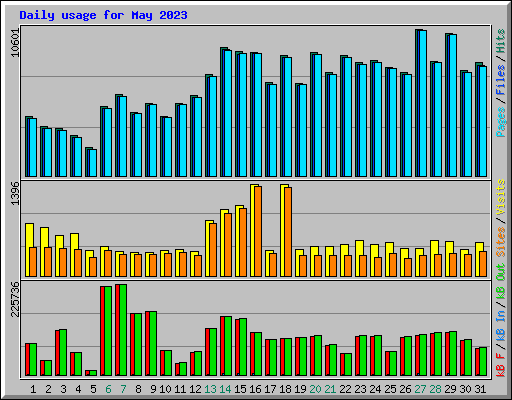This screenshot has height=400, width=512.
Task: Click the Hits legend label
Action: tap(500, 41)
